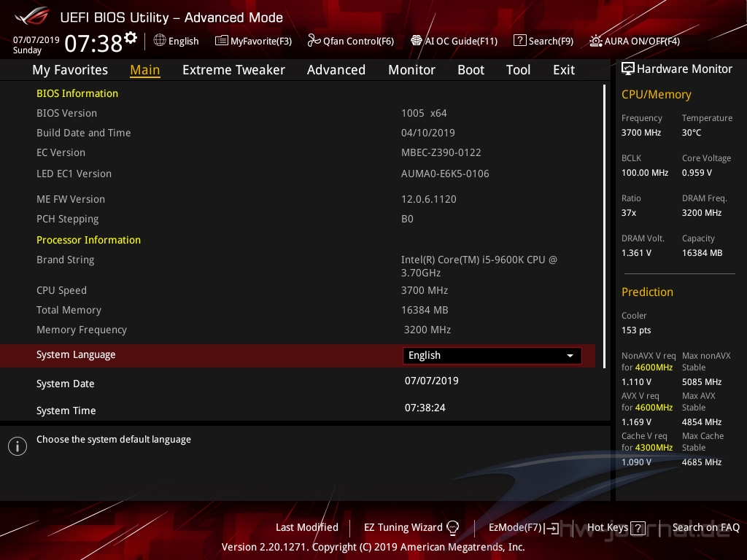Click the CPU/Memory section heading
747x560 pixels.
657,95
